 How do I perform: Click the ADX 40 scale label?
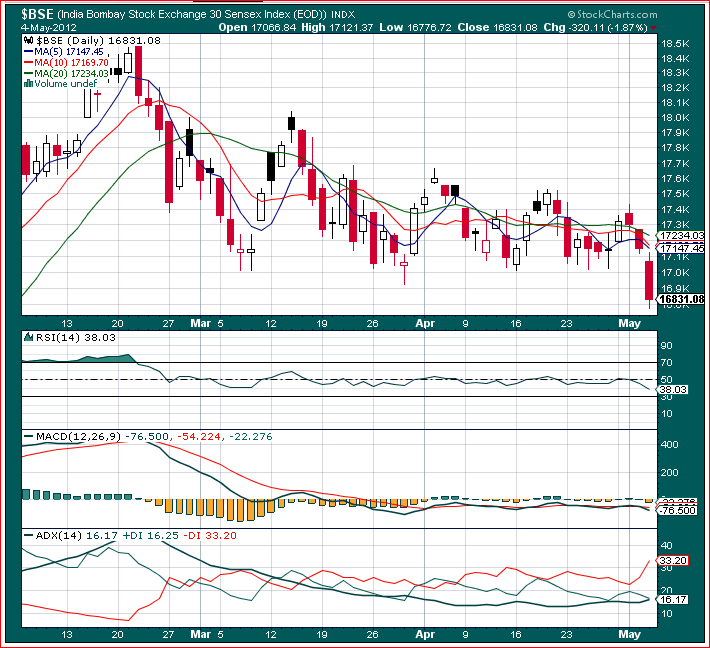click(x=667, y=546)
